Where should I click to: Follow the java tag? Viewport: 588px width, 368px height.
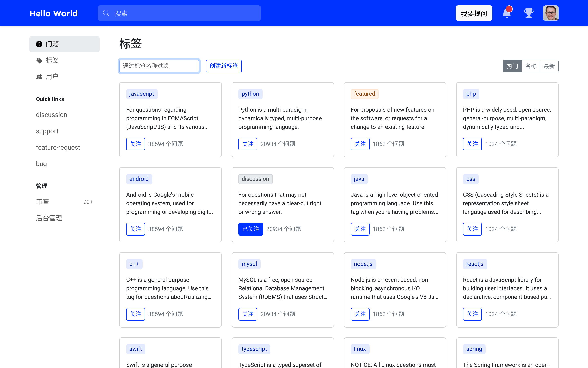(x=360, y=229)
